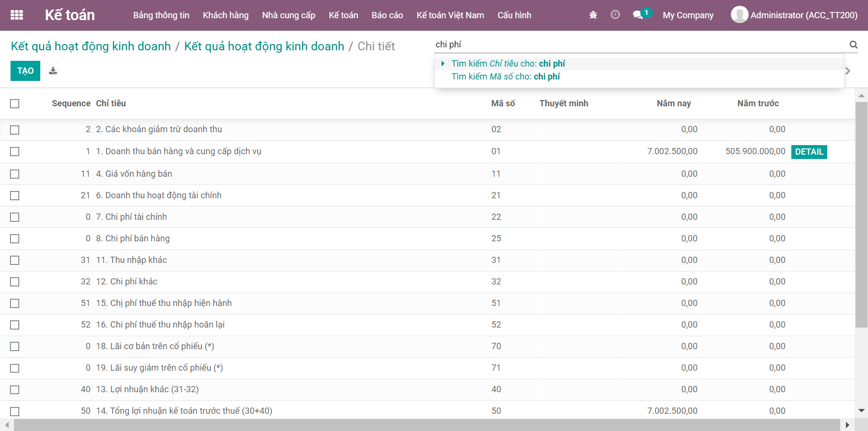Image resolution: width=868 pixels, height=431 pixels.
Task: Go to first breadcrumb 'Kết quả hoạt động kinh doanh'
Action: tap(91, 46)
